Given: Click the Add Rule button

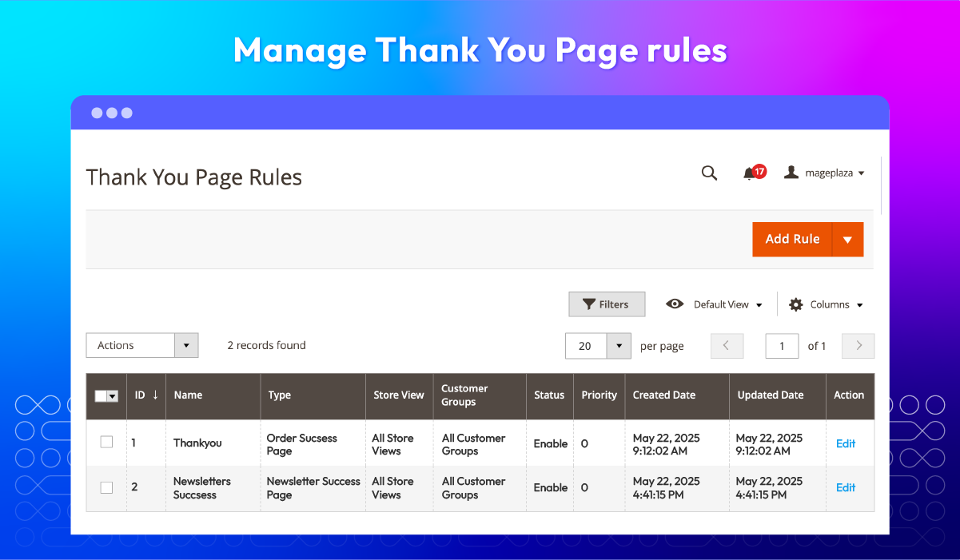Looking at the screenshot, I should (792, 240).
